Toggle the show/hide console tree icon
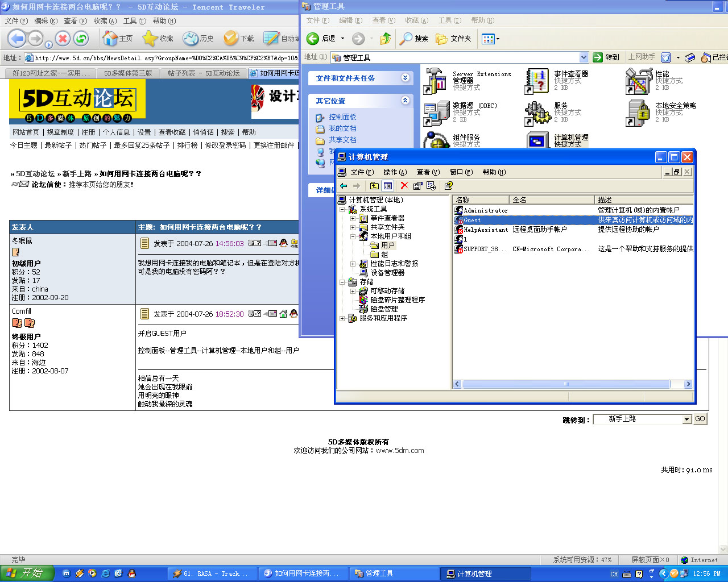Viewport: 728px width, 582px height. pyautogui.click(x=388, y=186)
